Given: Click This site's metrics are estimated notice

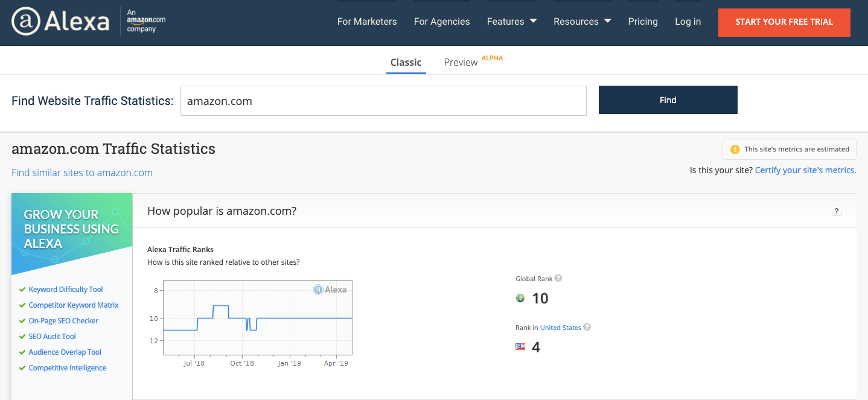Looking at the screenshot, I should point(790,149).
